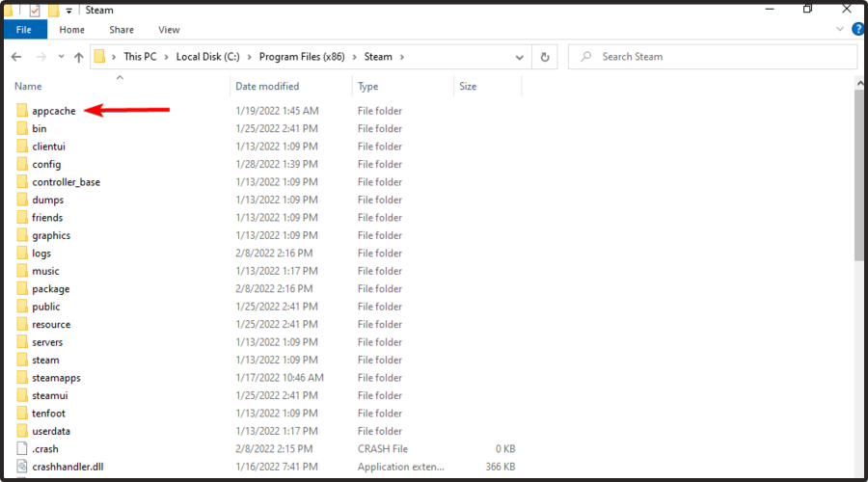868x482 pixels.
Task: Open Help with the question mark icon
Action: tap(858, 29)
